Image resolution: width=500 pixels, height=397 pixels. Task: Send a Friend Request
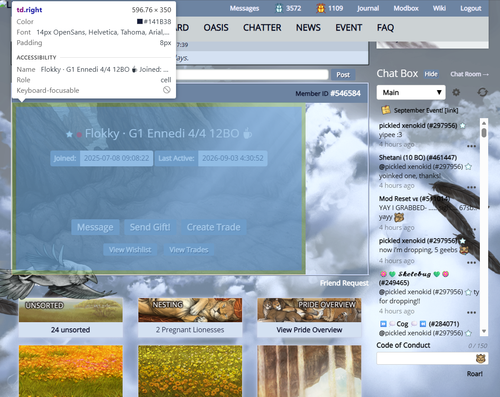344,283
